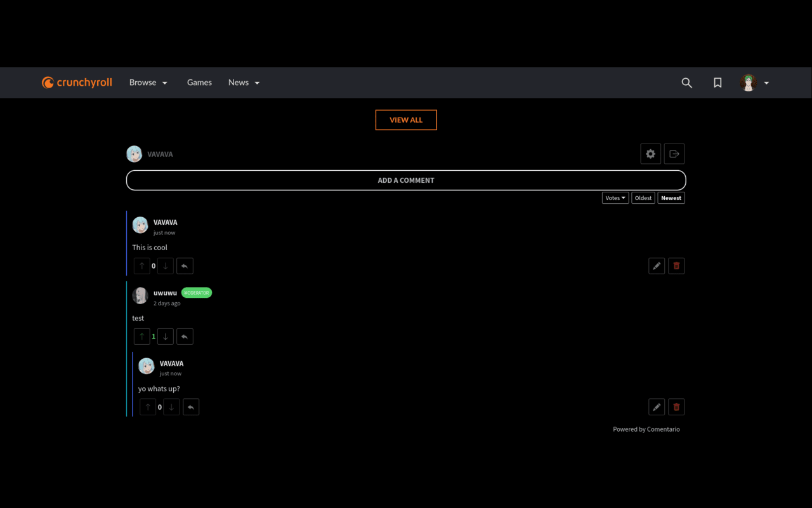
Task: Open the Games page
Action: coord(199,83)
